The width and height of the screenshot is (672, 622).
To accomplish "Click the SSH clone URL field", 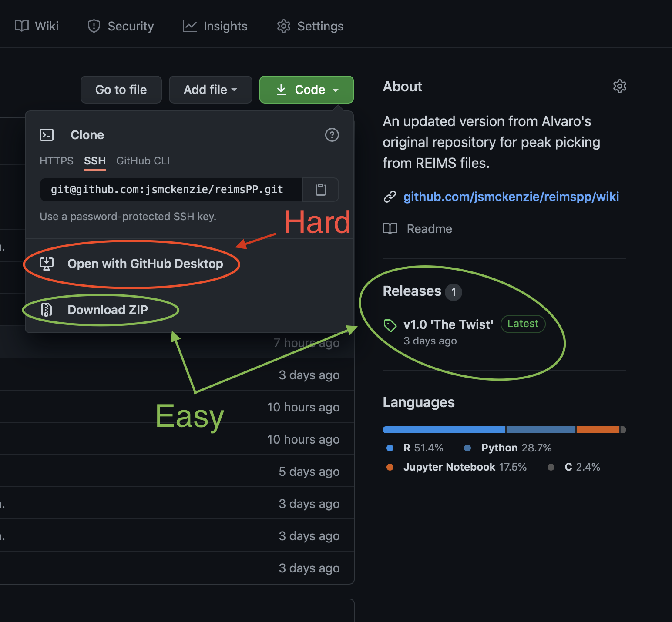I will (171, 190).
